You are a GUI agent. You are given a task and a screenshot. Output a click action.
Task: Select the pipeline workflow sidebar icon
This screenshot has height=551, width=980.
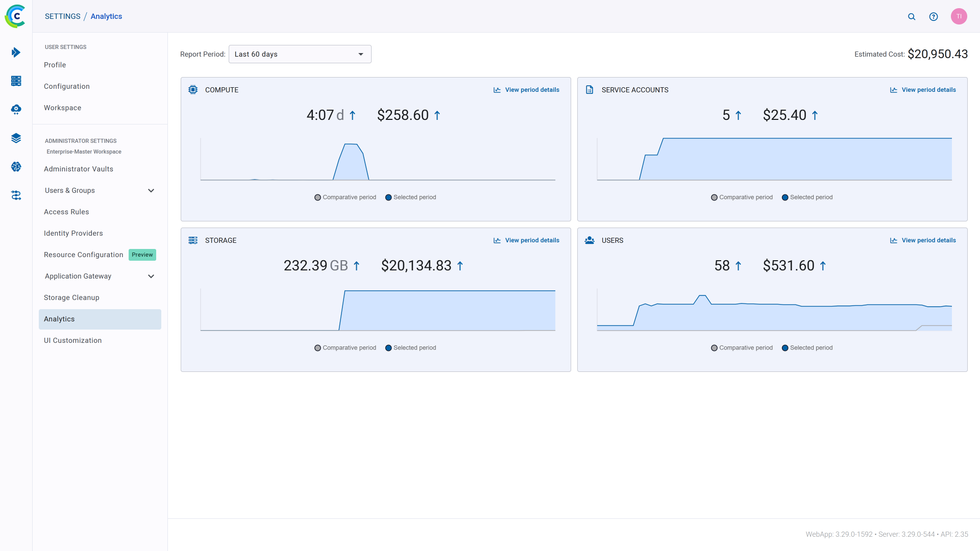pyautogui.click(x=16, y=195)
